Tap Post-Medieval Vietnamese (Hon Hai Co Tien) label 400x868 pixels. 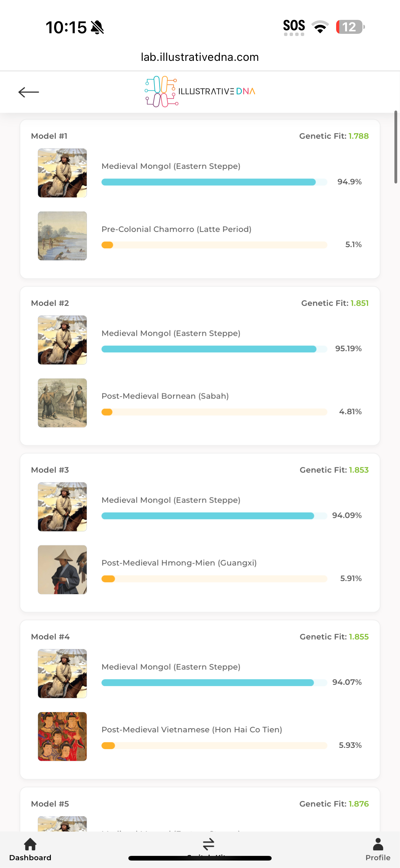coord(192,730)
